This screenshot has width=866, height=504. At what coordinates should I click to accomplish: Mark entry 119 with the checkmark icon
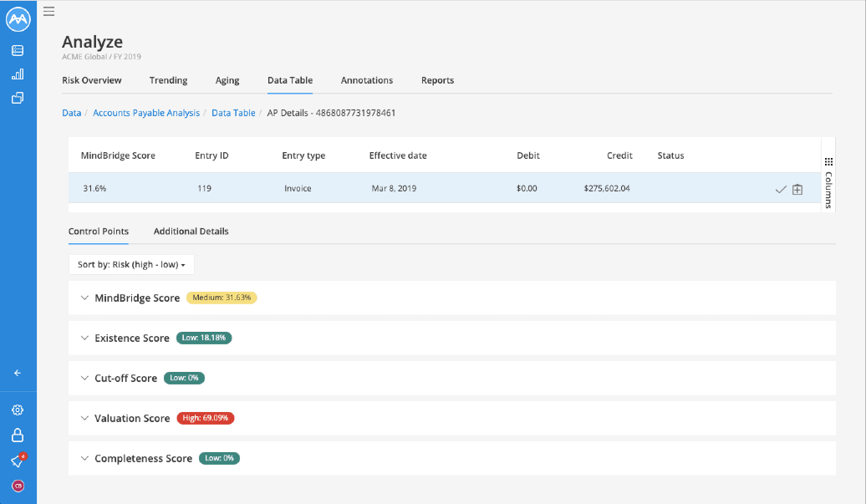pyautogui.click(x=781, y=190)
